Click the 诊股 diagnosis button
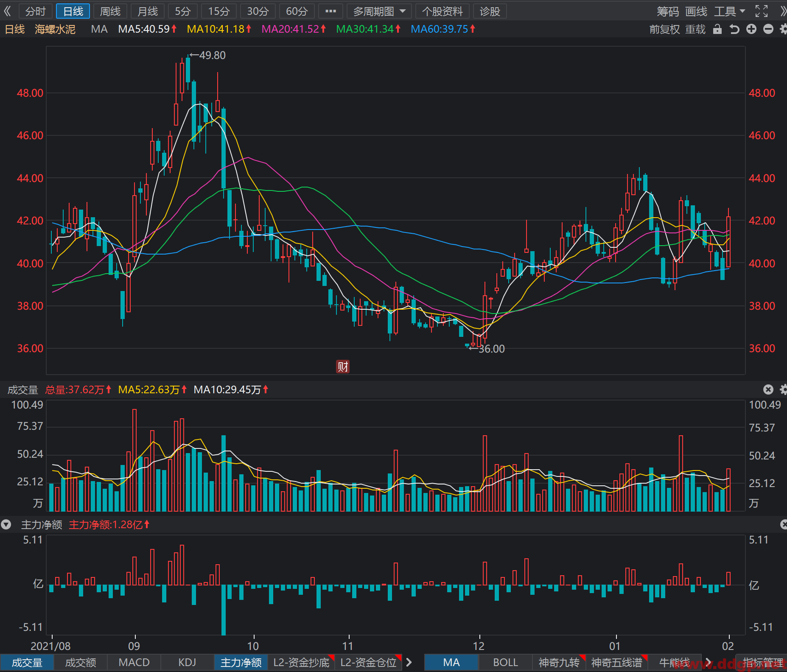This screenshot has height=672, width=787. [490, 11]
